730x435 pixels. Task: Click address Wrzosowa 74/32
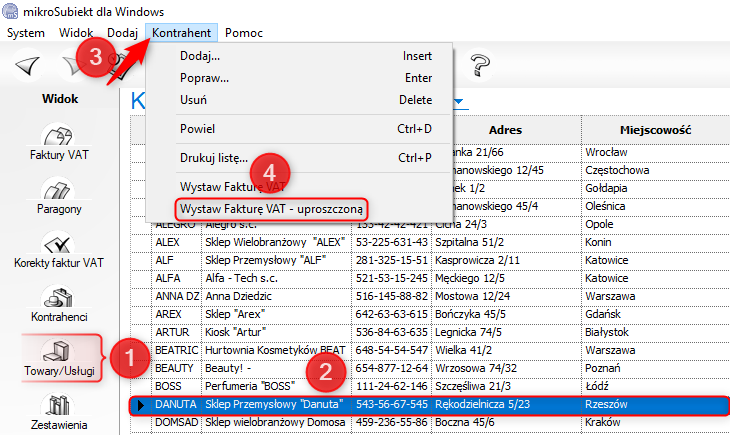[x=506, y=368]
